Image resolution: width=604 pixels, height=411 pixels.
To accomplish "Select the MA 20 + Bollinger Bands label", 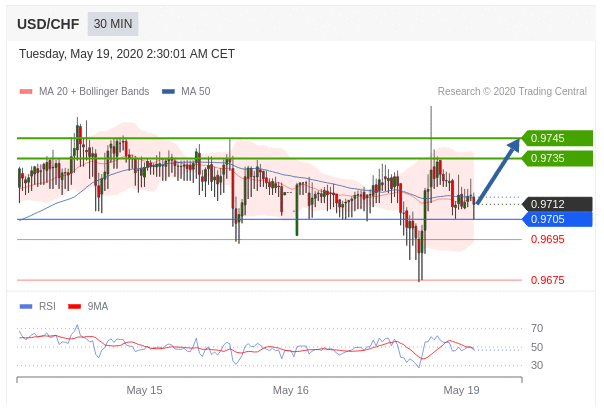I will (94, 91).
